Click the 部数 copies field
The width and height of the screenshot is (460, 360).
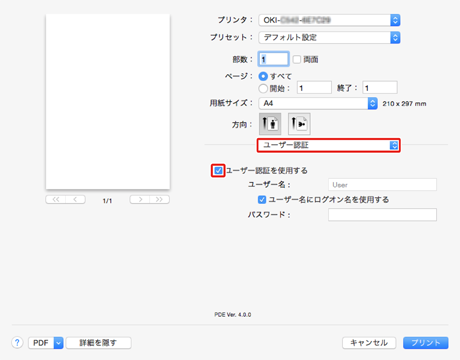click(273, 59)
